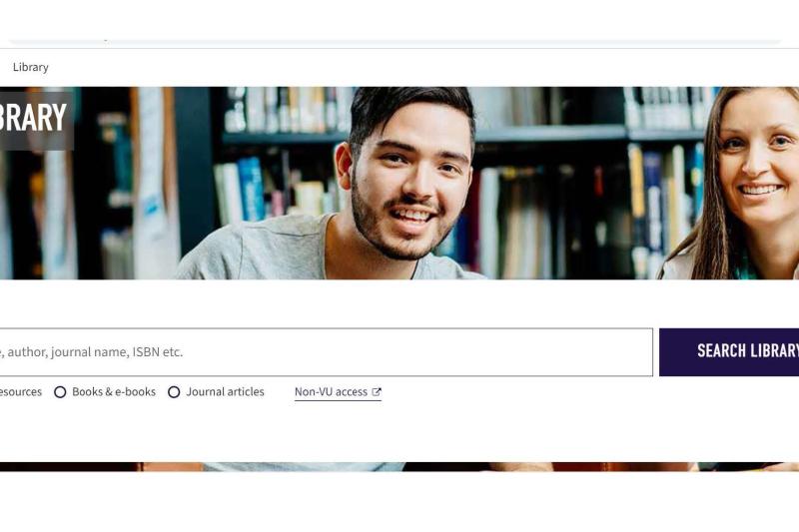Click the faint bar above the Library breadcrumb
799x532 pixels.
(x=395, y=41)
